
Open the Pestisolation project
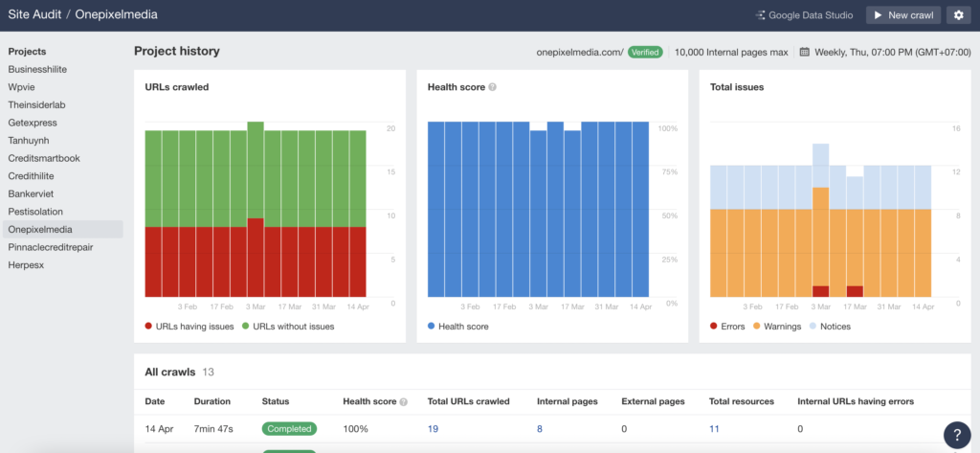tap(35, 212)
